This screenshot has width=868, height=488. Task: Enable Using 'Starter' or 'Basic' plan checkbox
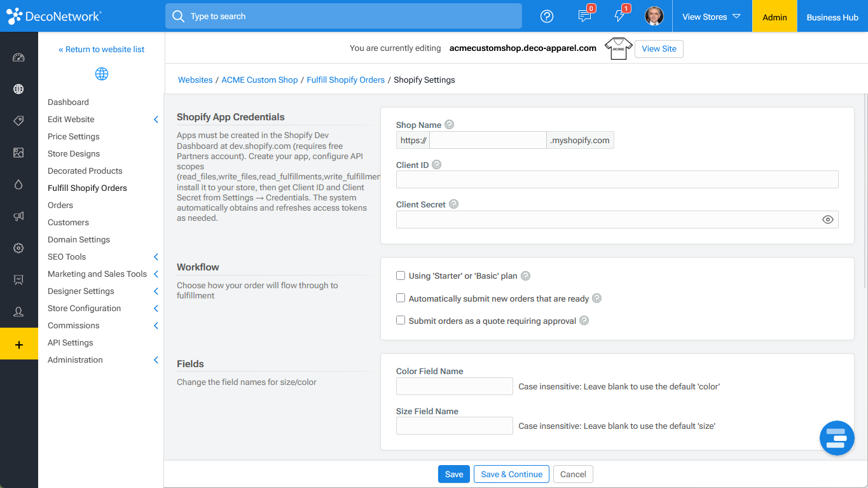(x=401, y=275)
